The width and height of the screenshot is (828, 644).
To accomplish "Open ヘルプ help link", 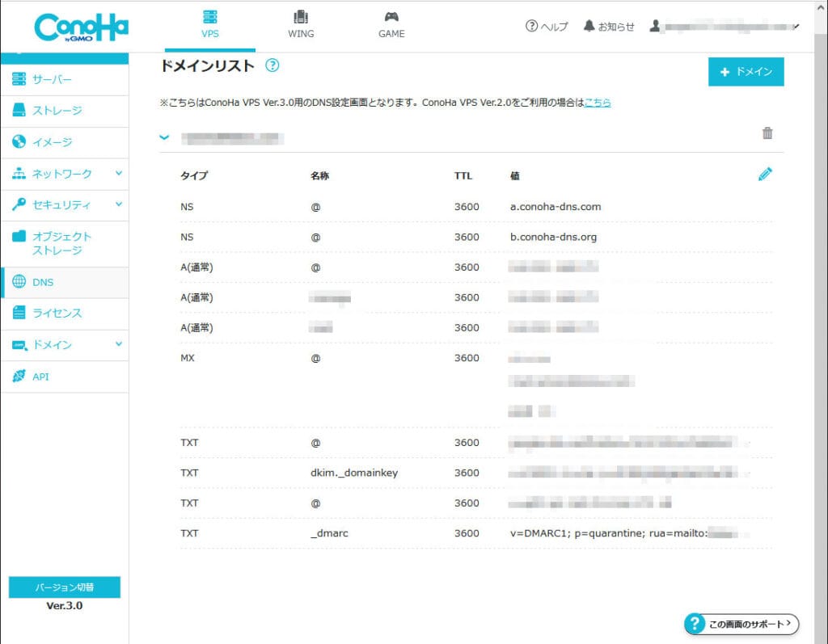I will [x=547, y=26].
